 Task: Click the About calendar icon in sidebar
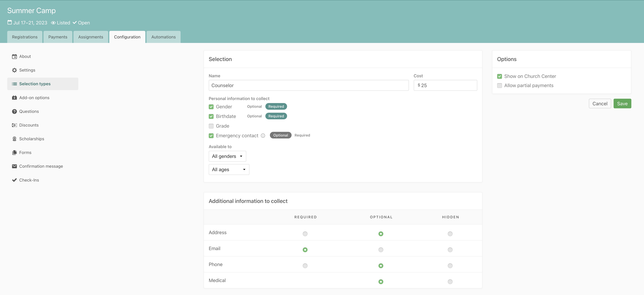(14, 56)
